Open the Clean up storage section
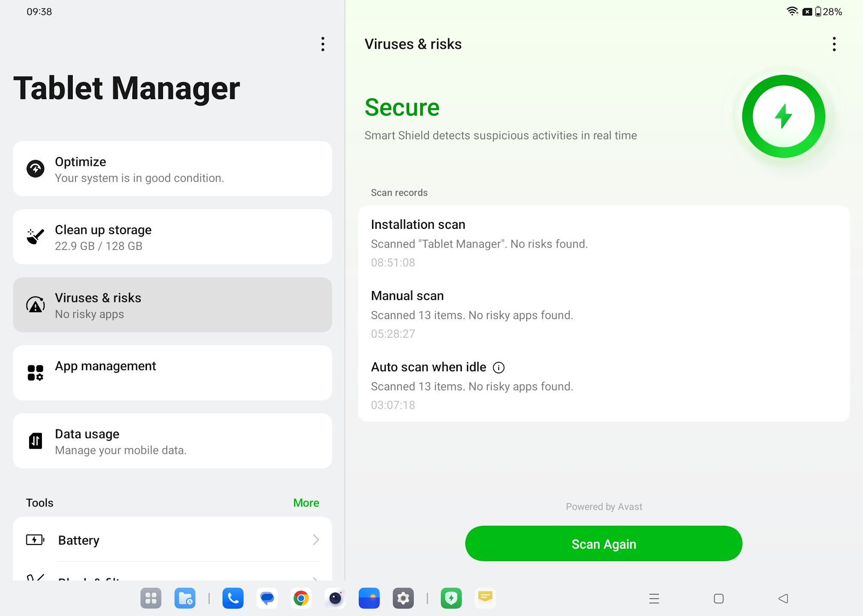 point(172,237)
